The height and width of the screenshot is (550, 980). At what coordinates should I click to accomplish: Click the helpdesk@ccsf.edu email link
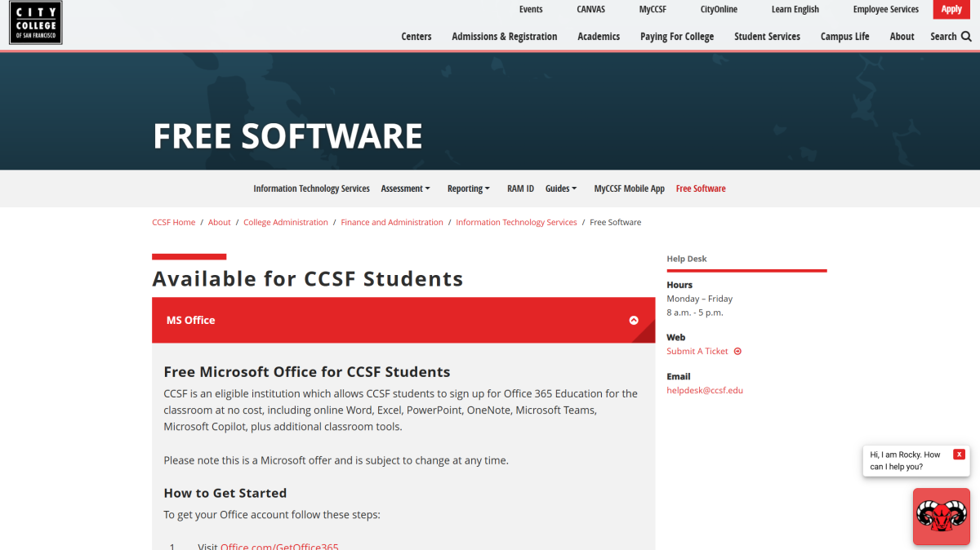705,390
